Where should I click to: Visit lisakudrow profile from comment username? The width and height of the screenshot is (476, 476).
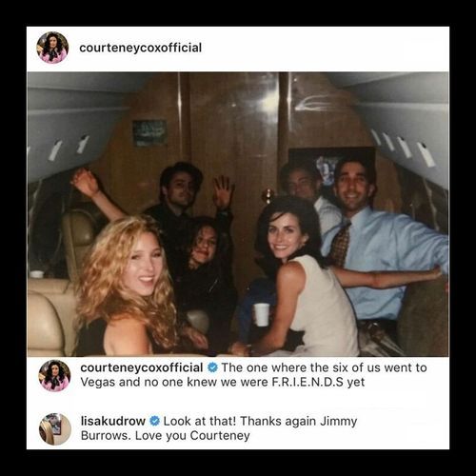tap(113, 422)
